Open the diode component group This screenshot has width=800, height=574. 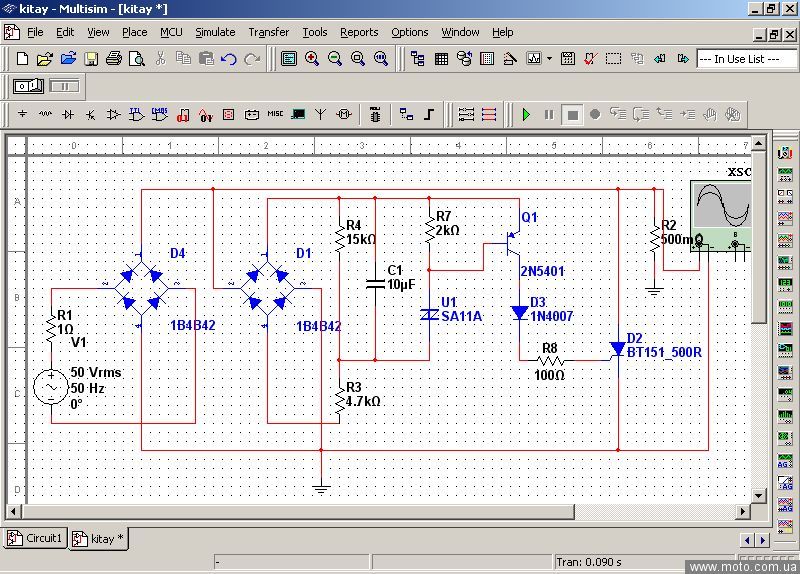(68, 115)
